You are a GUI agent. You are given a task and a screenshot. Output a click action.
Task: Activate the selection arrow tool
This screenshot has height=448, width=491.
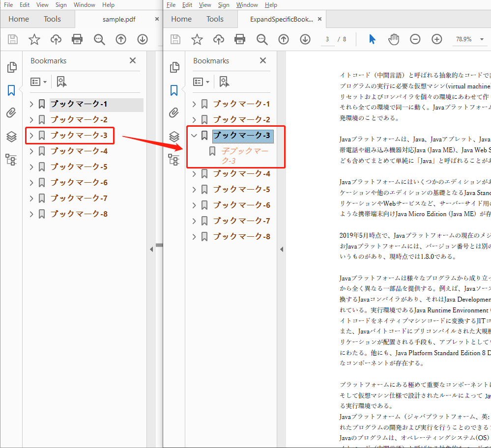[372, 39]
